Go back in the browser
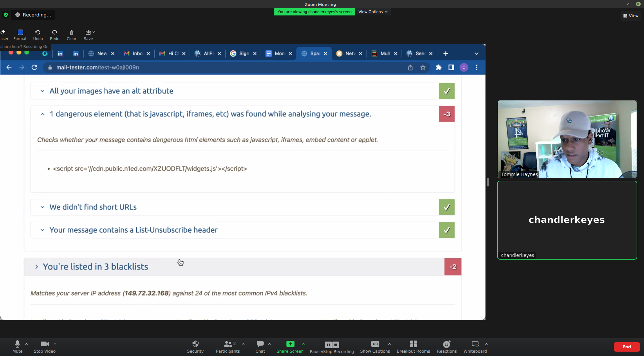 9,68
